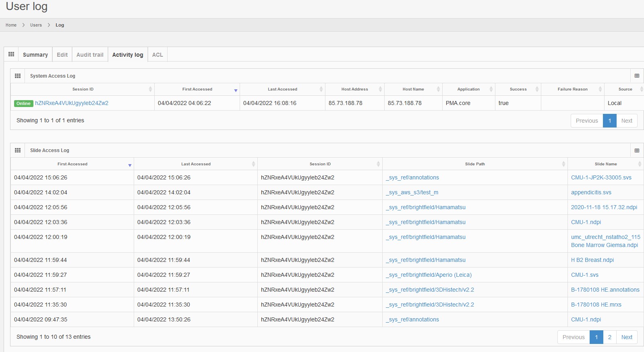Go to page 2 of Slide Access Log
The height and width of the screenshot is (352, 644).
[x=609, y=337]
